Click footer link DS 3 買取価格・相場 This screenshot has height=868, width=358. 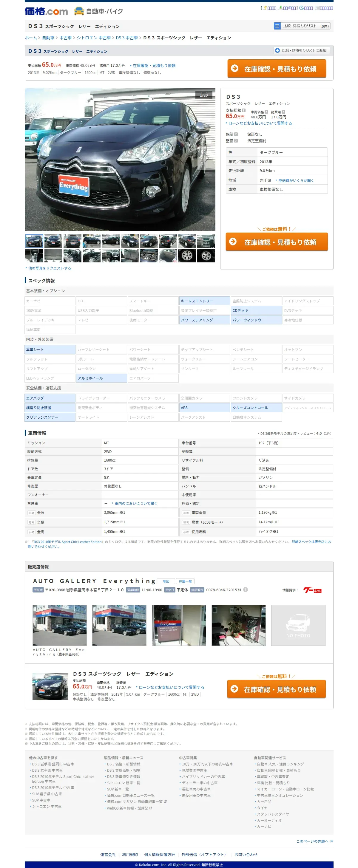pos(124,770)
